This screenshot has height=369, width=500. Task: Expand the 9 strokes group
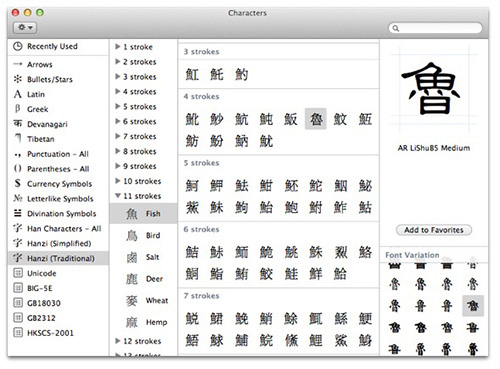pos(118,166)
